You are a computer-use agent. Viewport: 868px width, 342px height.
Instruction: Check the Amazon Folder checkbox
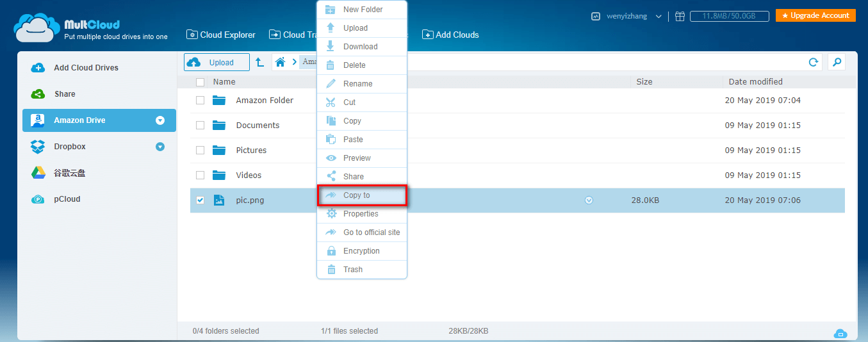point(200,101)
